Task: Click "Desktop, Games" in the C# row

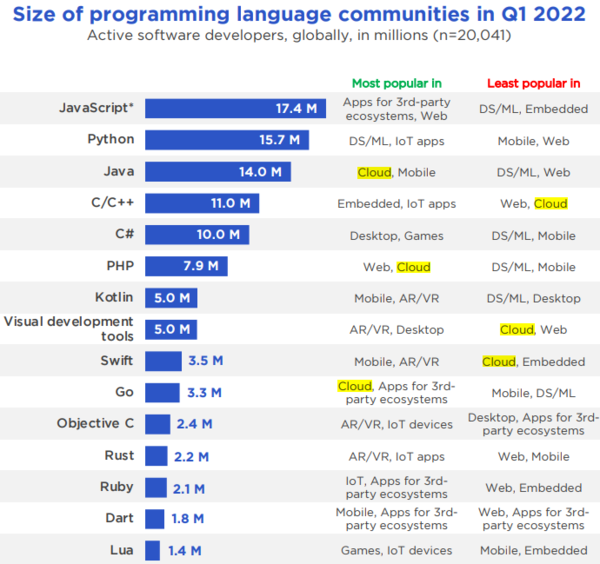Action: click(x=396, y=235)
